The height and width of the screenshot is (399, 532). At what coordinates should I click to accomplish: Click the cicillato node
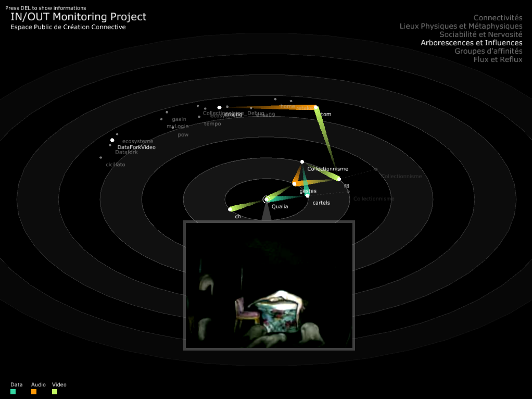(100, 157)
